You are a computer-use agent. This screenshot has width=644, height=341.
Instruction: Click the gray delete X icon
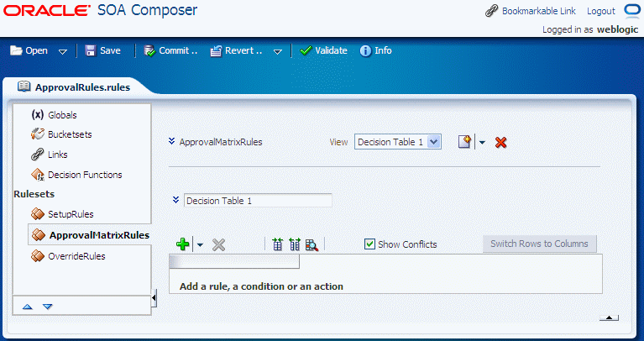(218, 245)
